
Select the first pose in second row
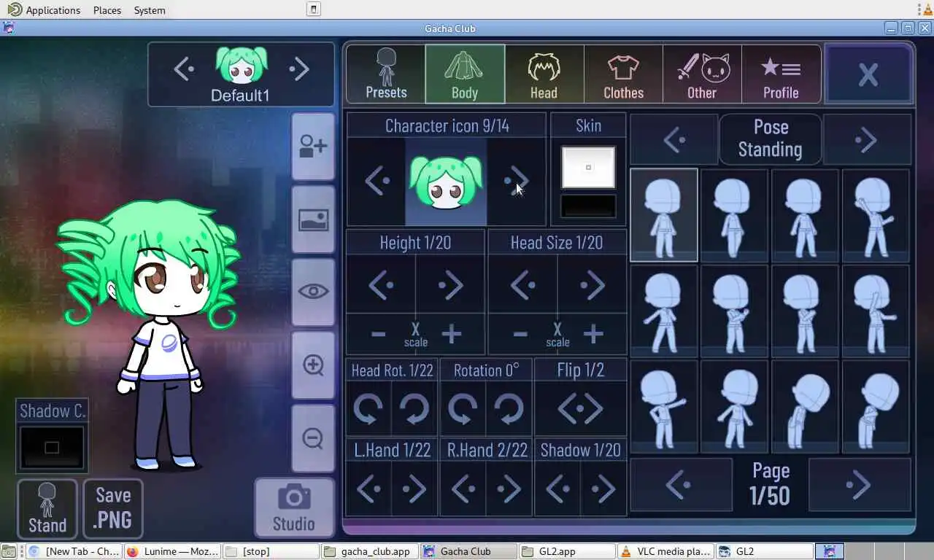pyautogui.click(x=664, y=311)
